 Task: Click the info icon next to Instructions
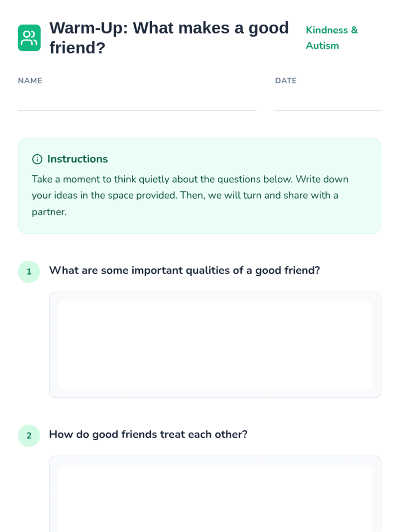tap(37, 159)
